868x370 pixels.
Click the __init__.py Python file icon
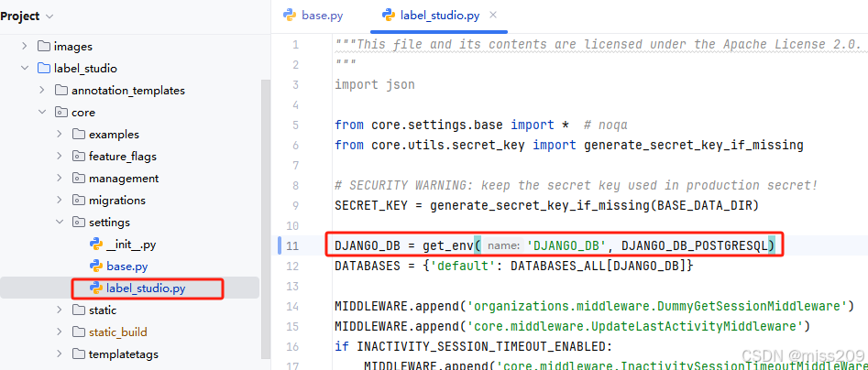click(x=96, y=245)
